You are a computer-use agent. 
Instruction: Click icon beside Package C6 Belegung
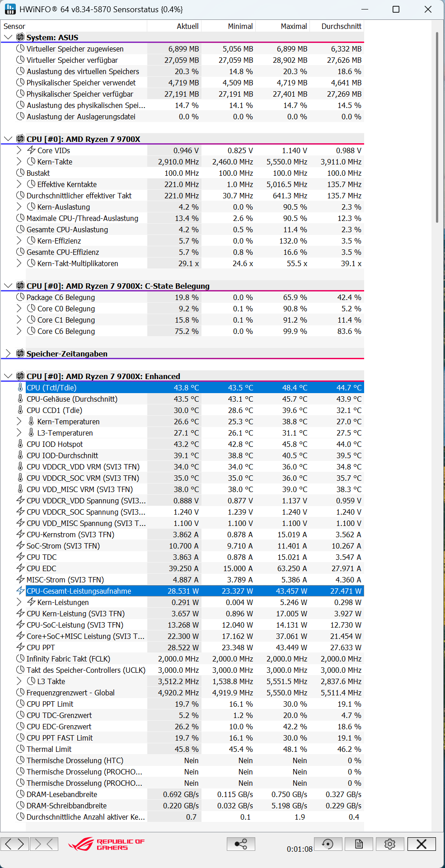[x=20, y=297]
